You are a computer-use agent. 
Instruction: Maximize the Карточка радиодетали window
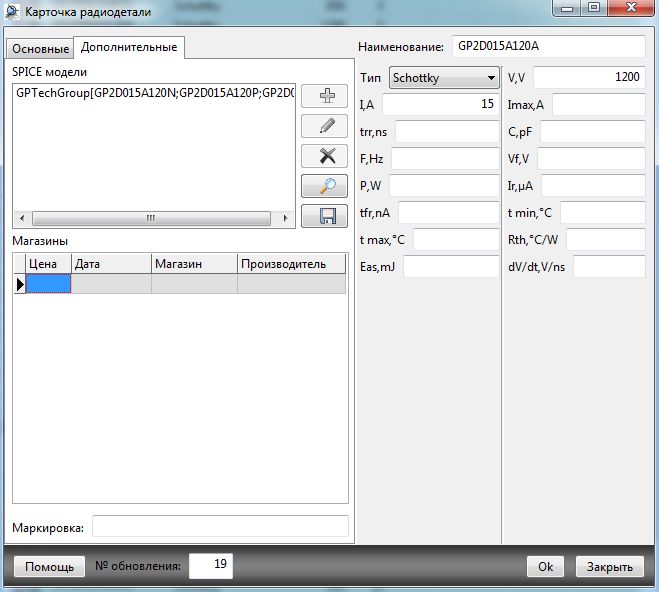point(593,8)
